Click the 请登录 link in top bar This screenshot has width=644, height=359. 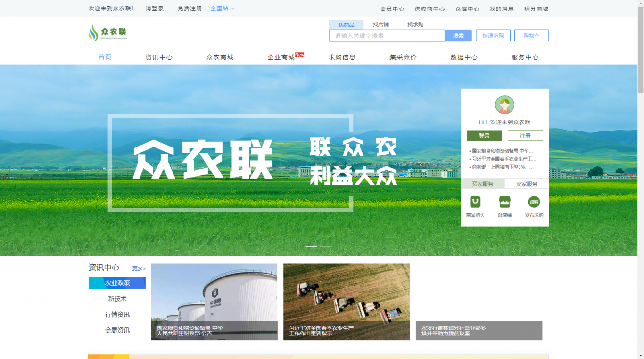pos(155,8)
